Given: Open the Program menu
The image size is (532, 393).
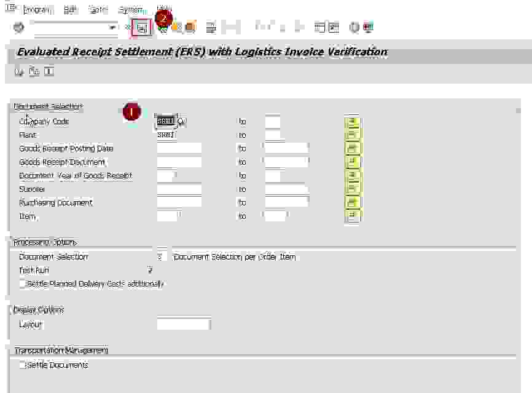Looking at the screenshot, I should 37,10.
